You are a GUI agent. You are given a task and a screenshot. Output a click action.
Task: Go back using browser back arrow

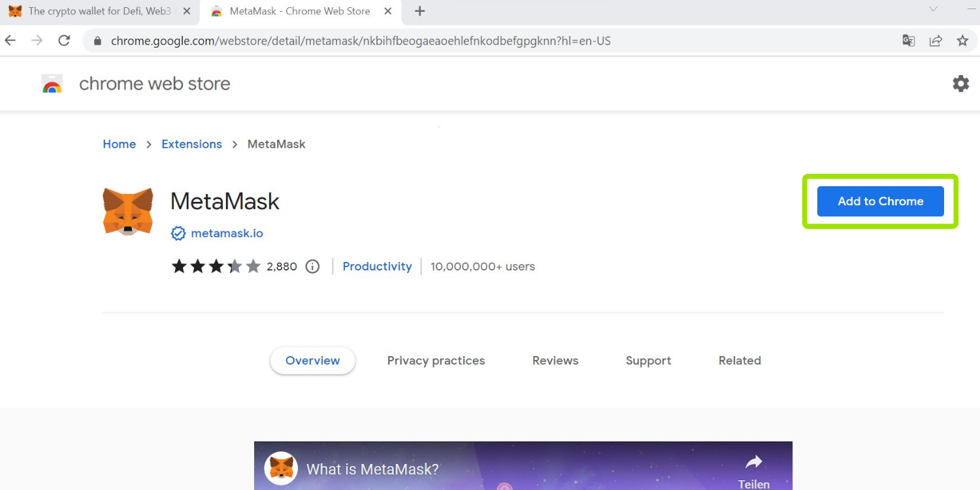[x=10, y=41]
